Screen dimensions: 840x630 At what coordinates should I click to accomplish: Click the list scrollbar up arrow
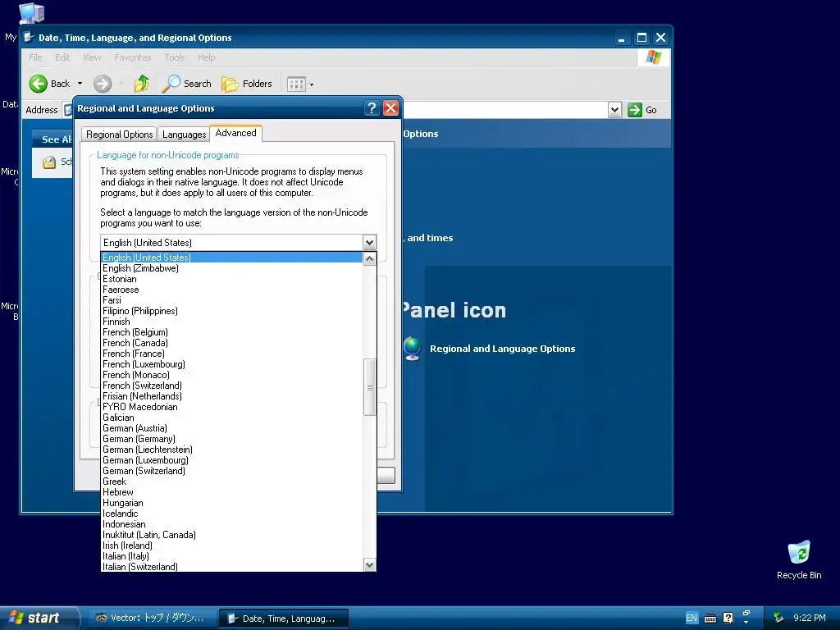click(370, 259)
